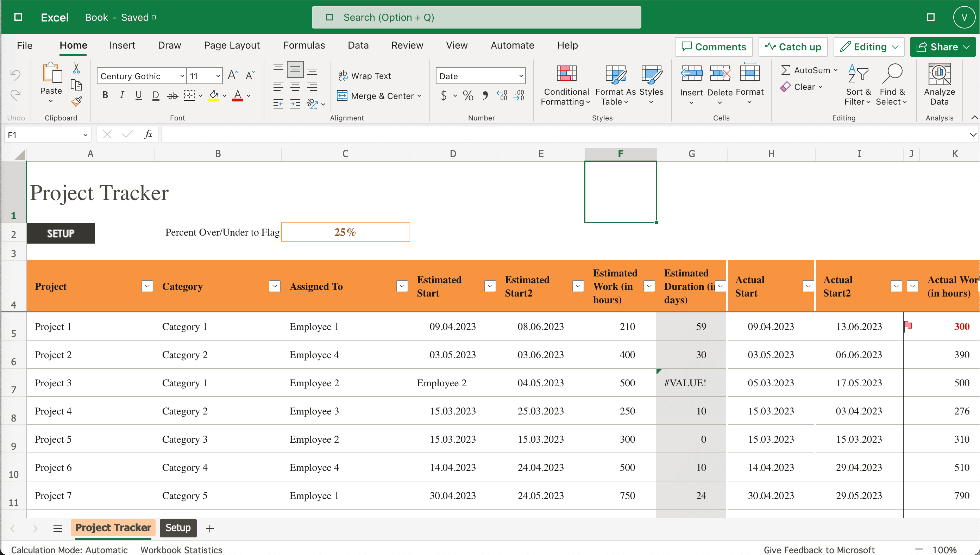
Task: Toggle top vertical alignment
Action: pyautogui.click(x=278, y=68)
